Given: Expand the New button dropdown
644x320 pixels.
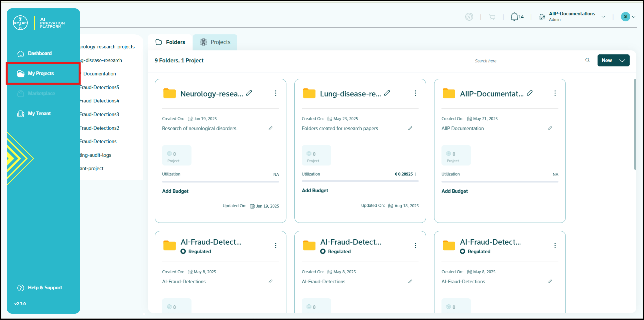Looking at the screenshot, I should pyautogui.click(x=622, y=60).
